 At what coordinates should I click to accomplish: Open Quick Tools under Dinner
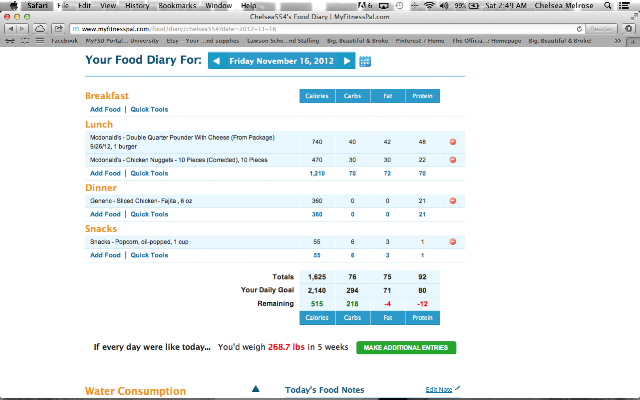(x=149, y=214)
